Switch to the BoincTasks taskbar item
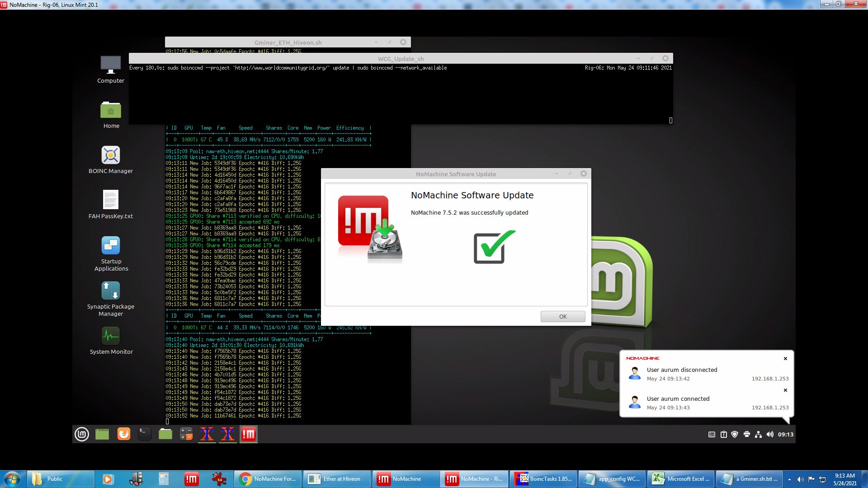 tap(544, 479)
